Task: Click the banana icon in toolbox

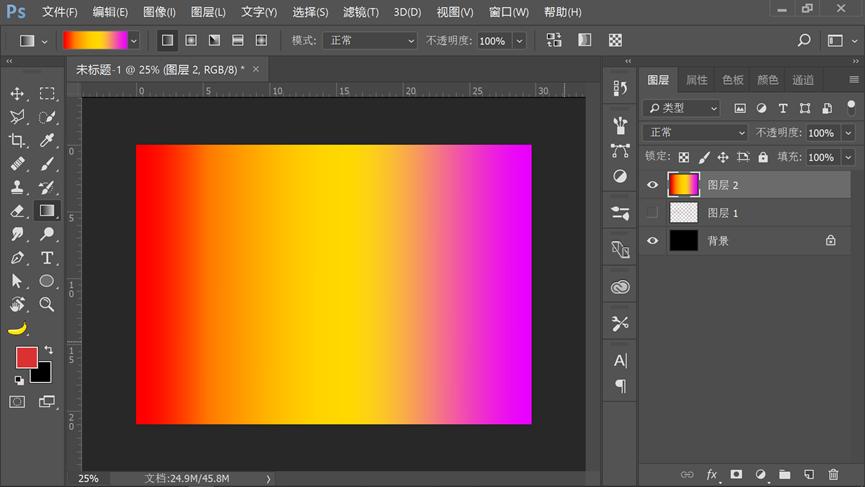Action: [18, 329]
